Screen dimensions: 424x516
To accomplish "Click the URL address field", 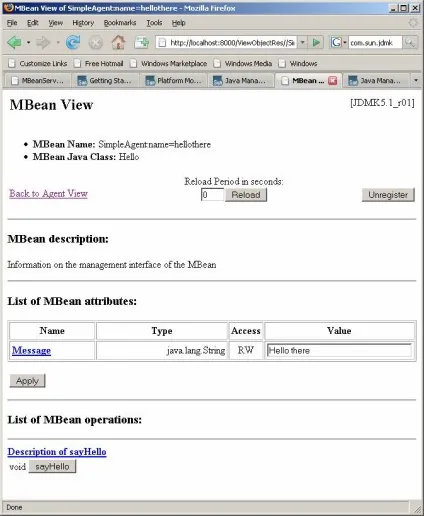I will click(x=232, y=43).
